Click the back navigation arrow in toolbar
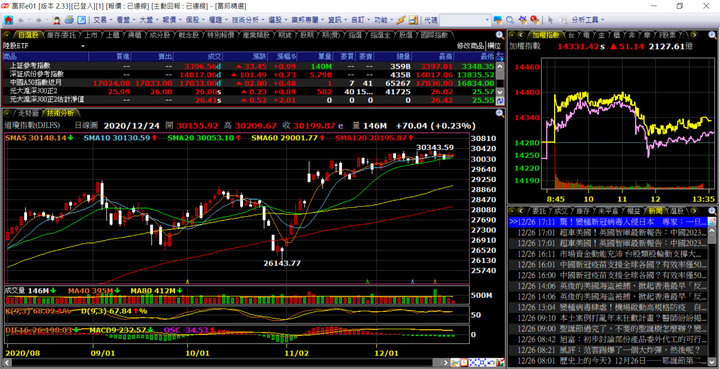 click(x=21, y=20)
